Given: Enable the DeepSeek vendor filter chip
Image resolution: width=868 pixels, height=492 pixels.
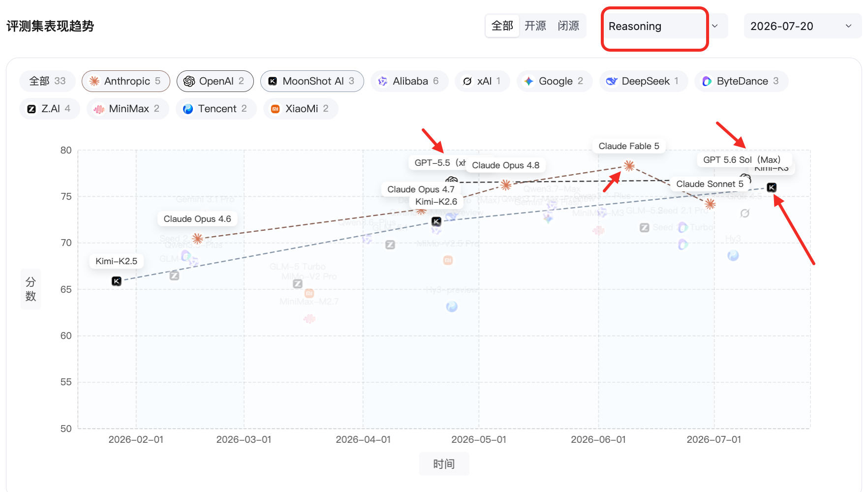Looking at the screenshot, I should 644,81.
